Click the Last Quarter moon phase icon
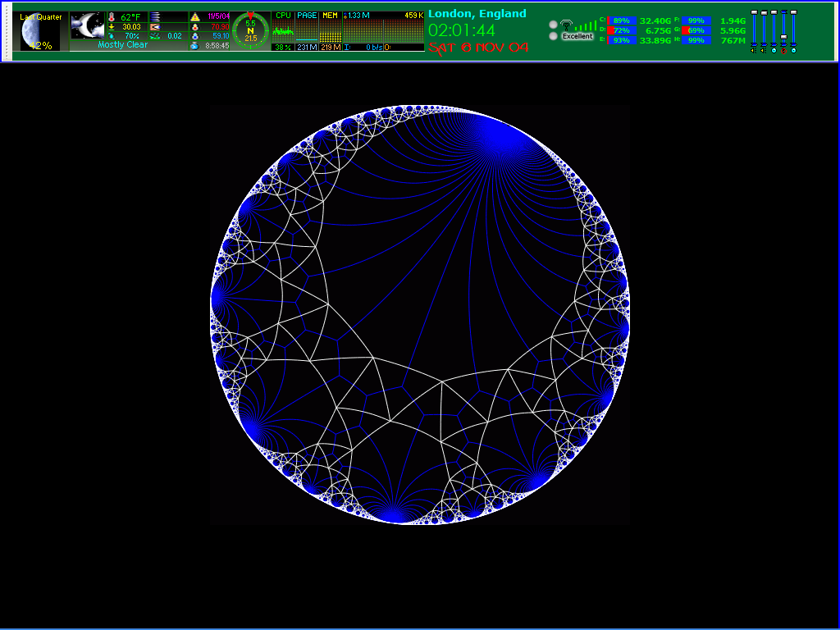This screenshot has height=630, width=840. pos(39,31)
